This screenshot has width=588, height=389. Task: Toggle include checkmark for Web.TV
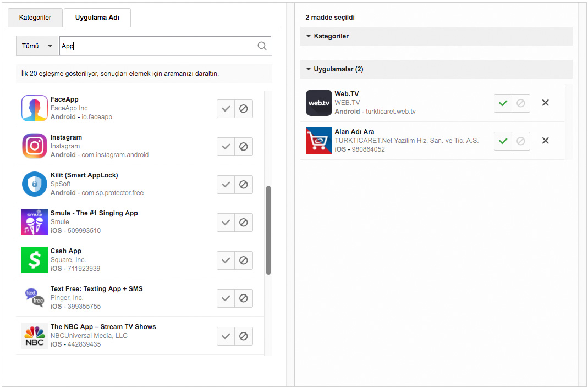(x=503, y=103)
